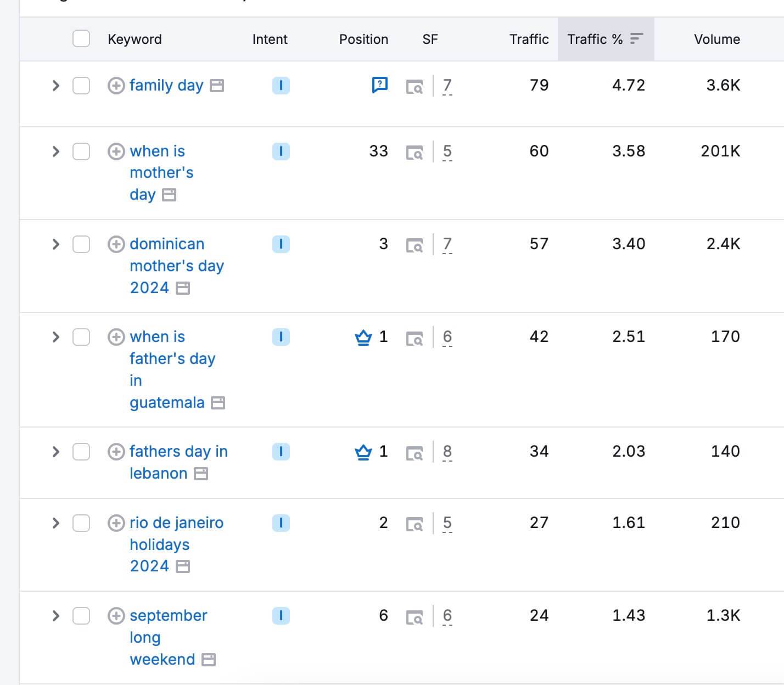This screenshot has width=784, height=685.
Task: Check the box for when is mother's day
Action: point(81,151)
